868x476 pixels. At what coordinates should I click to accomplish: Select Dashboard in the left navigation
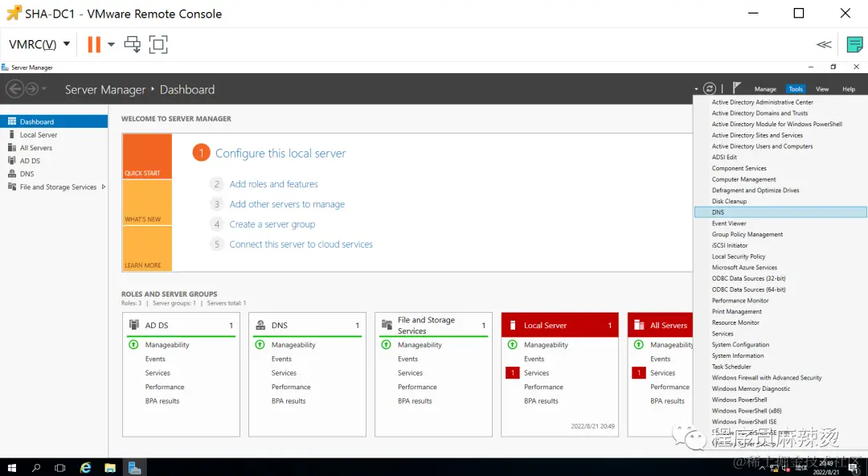pyautogui.click(x=54, y=121)
